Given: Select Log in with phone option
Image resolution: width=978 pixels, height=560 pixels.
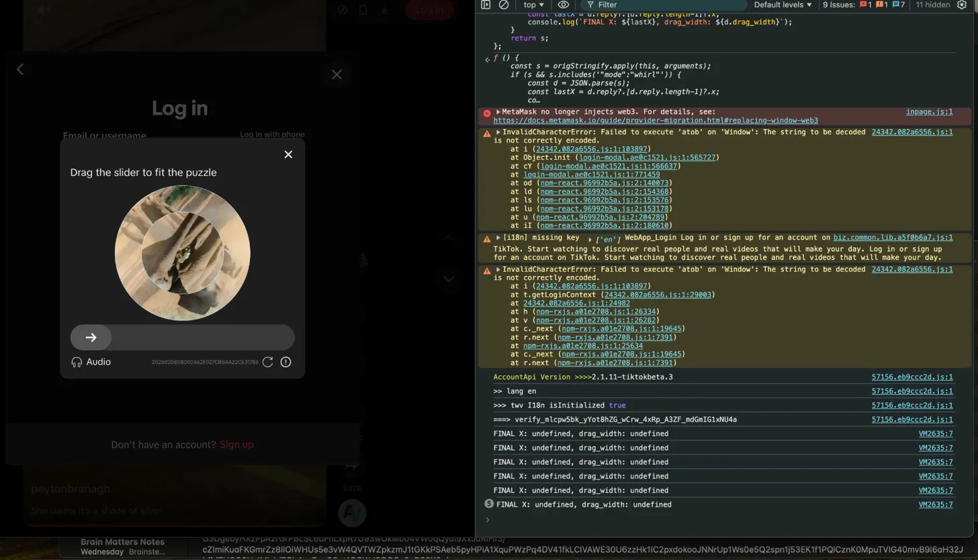Looking at the screenshot, I should (271, 134).
